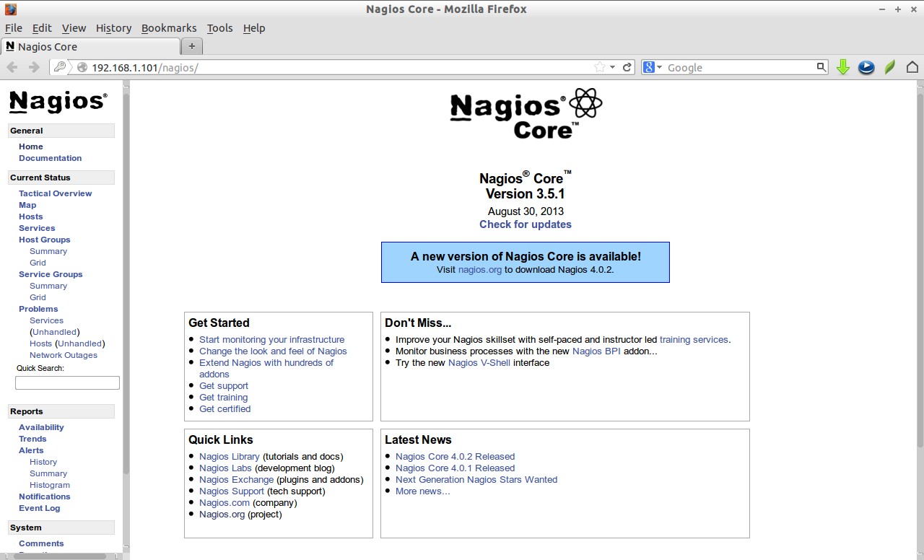Click the address bar URL field

pos(339,67)
